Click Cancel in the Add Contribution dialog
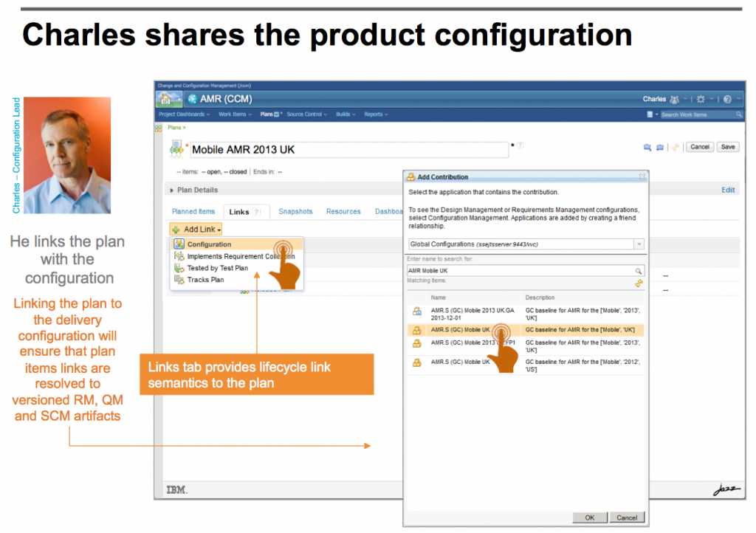This screenshot has width=756, height=533. point(627,517)
